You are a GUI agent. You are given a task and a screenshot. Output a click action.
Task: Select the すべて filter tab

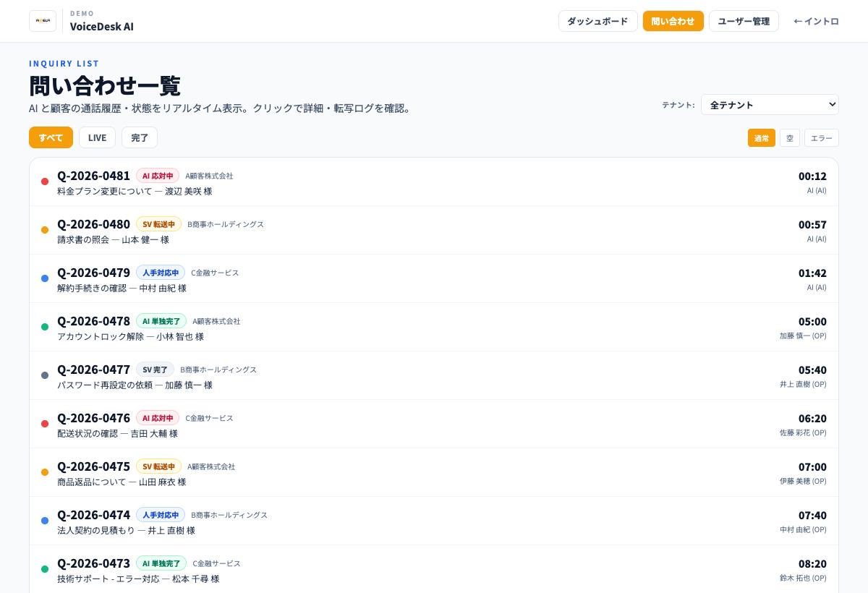click(51, 137)
